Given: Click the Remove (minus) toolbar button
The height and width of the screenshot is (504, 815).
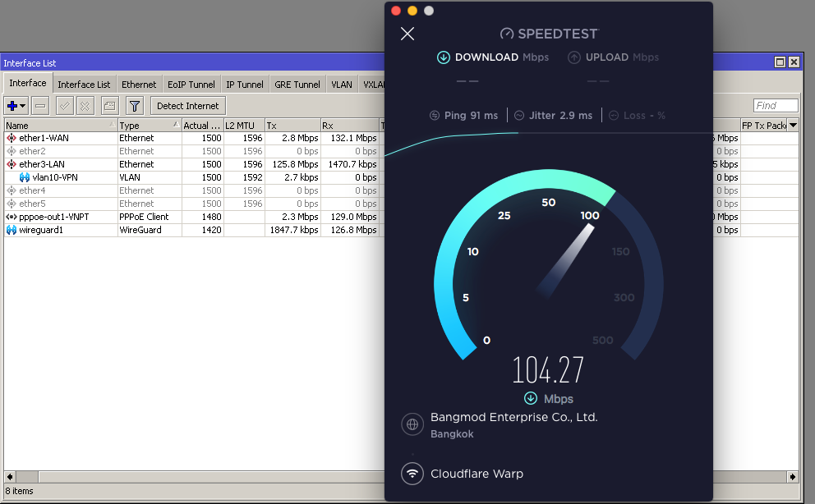Looking at the screenshot, I should (x=40, y=106).
